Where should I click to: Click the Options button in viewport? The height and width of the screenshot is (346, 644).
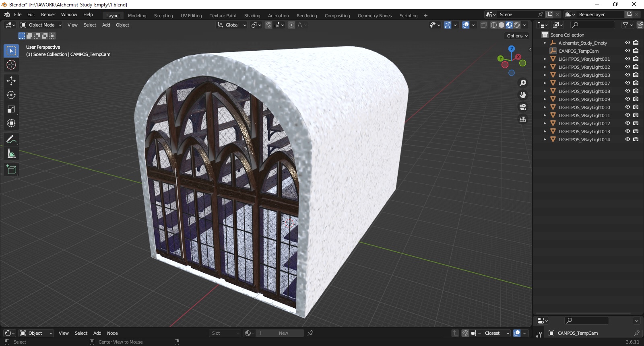pos(517,36)
